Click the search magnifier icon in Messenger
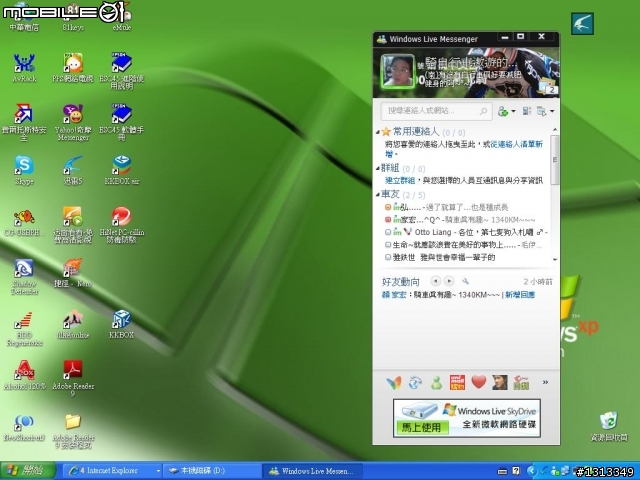The width and height of the screenshot is (640, 480). point(483,111)
